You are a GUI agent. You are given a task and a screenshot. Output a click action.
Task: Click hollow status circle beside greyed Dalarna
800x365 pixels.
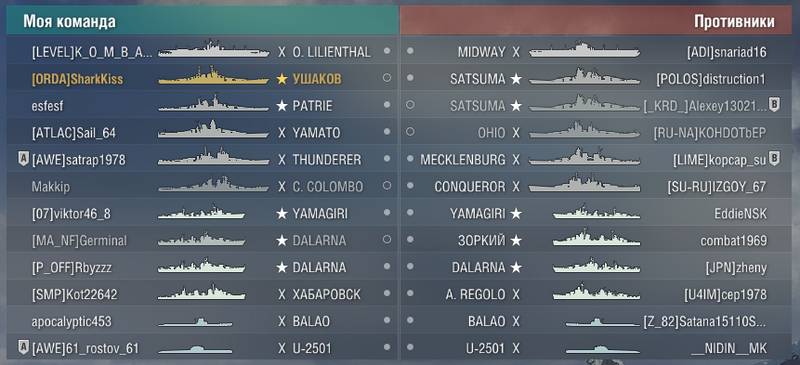(387, 239)
